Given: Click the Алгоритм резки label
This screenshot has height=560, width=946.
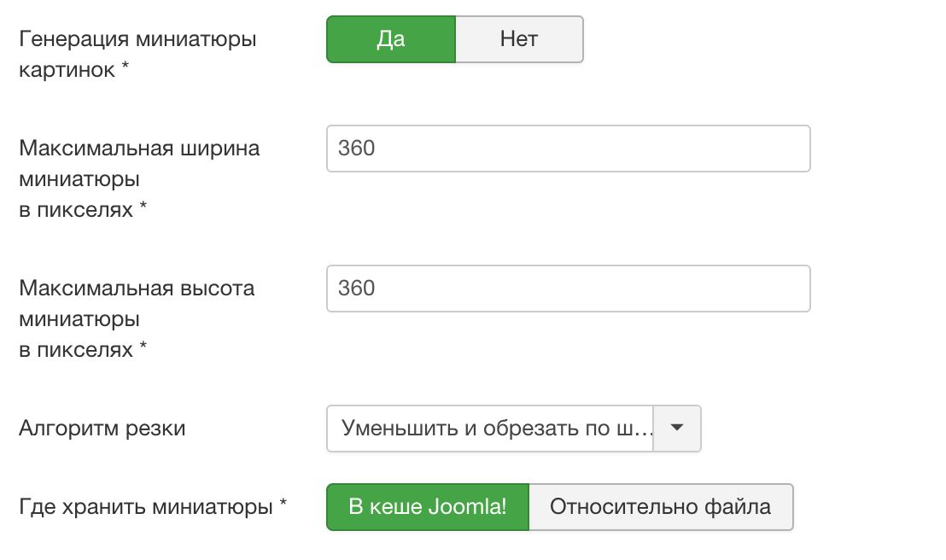Looking at the screenshot, I should click(x=102, y=428).
